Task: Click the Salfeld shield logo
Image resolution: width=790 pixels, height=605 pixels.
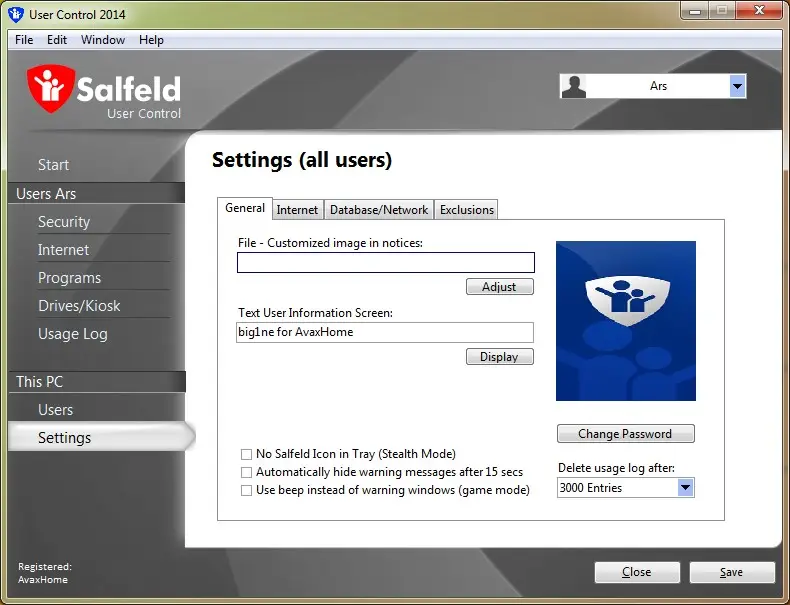Action: coord(51,88)
